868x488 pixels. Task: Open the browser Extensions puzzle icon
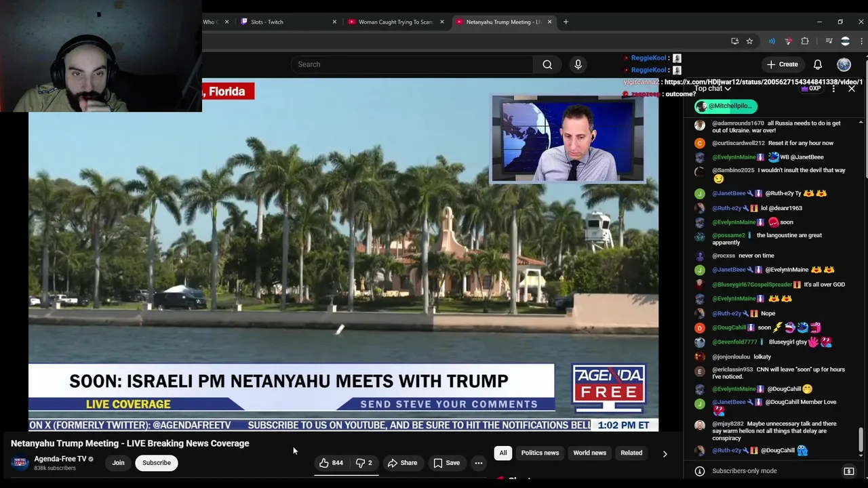[805, 41]
